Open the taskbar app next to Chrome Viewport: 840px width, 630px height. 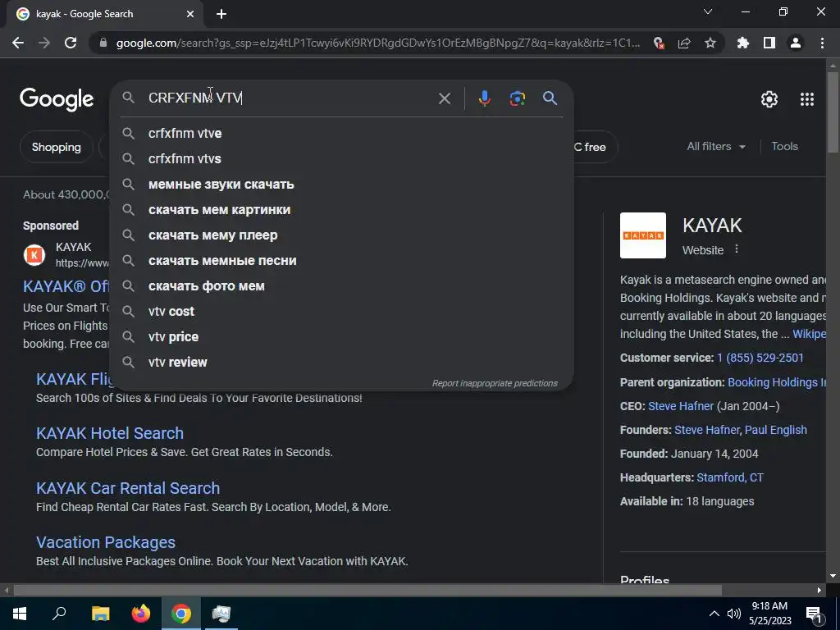tap(221, 614)
